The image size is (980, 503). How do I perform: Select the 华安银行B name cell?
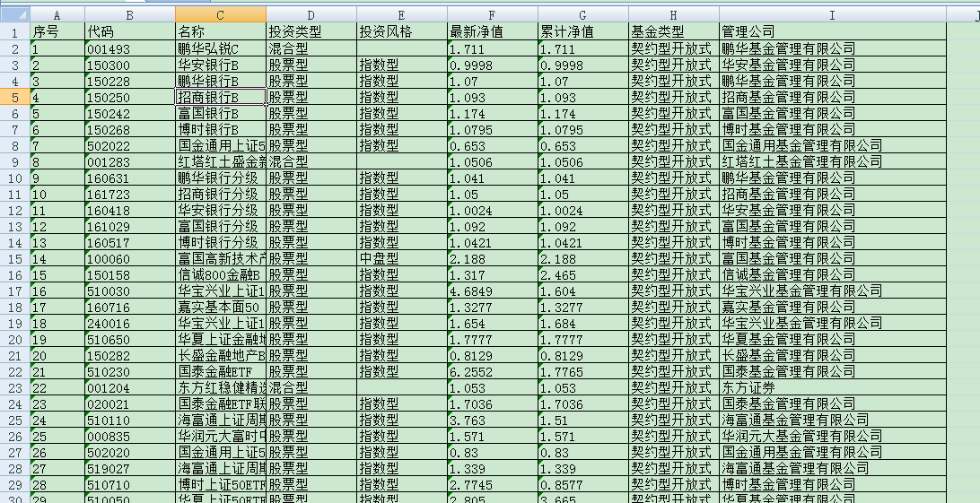coord(221,65)
